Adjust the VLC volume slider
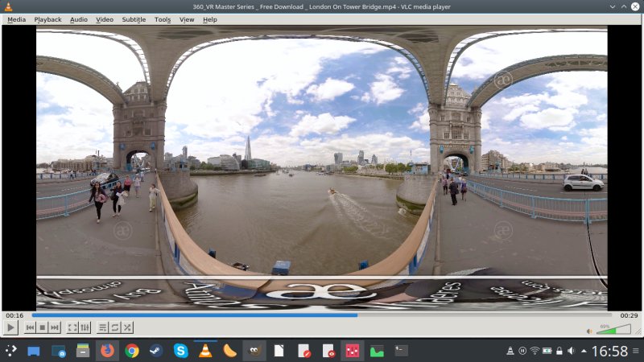The height and width of the screenshot is (362, 644). coord(613,329)
